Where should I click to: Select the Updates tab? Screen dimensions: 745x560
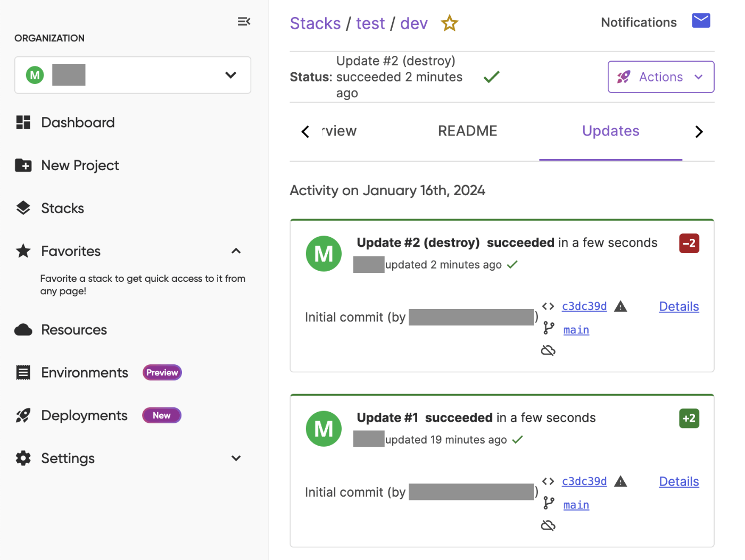click(x=610, y=131)
